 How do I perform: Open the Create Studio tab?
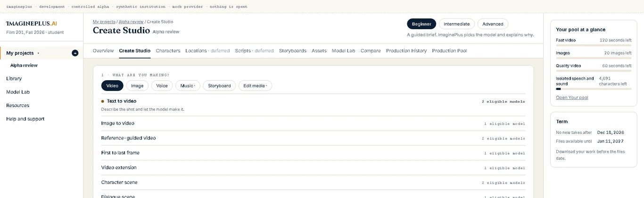(135, 51)
